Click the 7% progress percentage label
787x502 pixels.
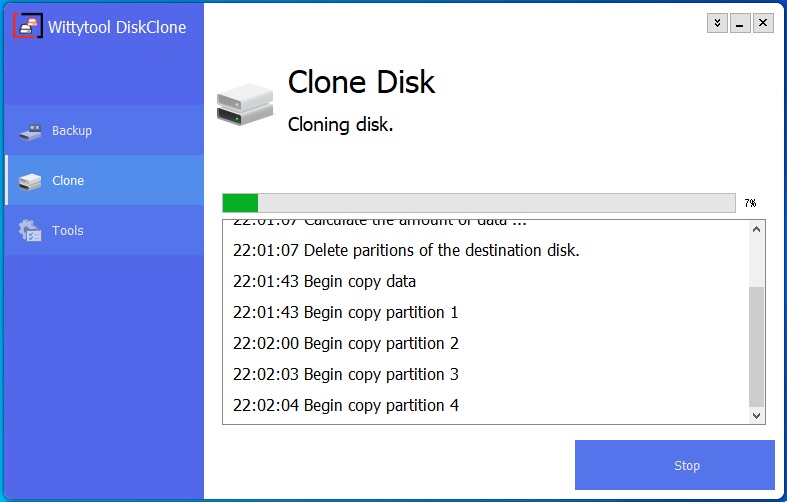(750, 203)
